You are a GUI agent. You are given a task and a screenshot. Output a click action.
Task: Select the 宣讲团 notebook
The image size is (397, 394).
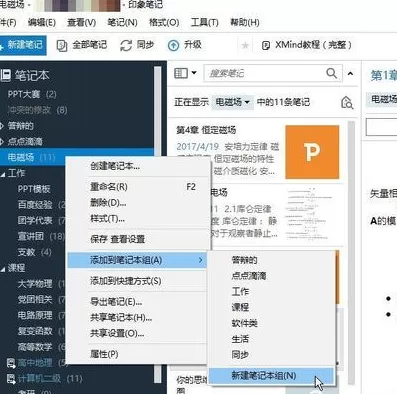[x=31, y=236]
